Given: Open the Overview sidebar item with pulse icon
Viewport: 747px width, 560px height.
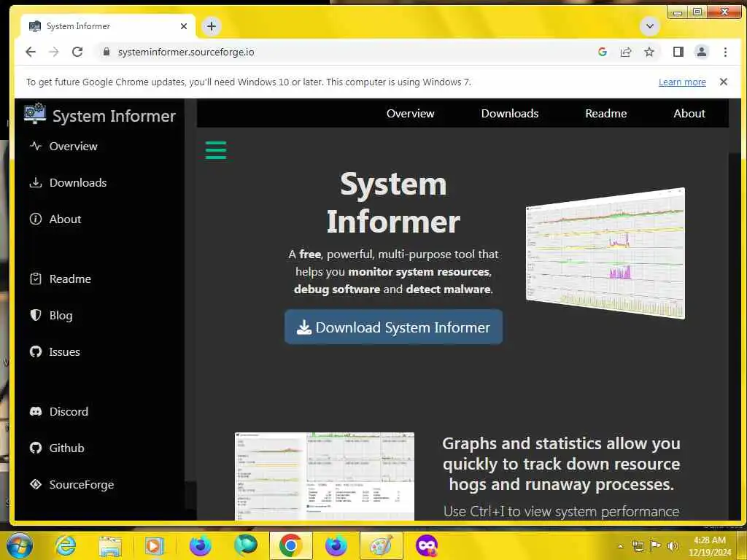Looking at the screenshot, I should [x=63, y=146].
